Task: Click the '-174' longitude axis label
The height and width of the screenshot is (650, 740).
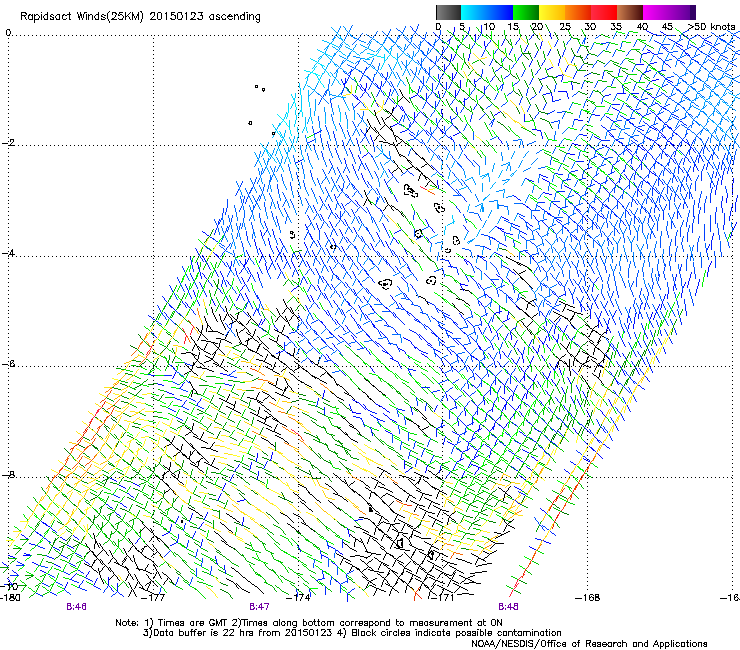Action: tap(299, 597)
